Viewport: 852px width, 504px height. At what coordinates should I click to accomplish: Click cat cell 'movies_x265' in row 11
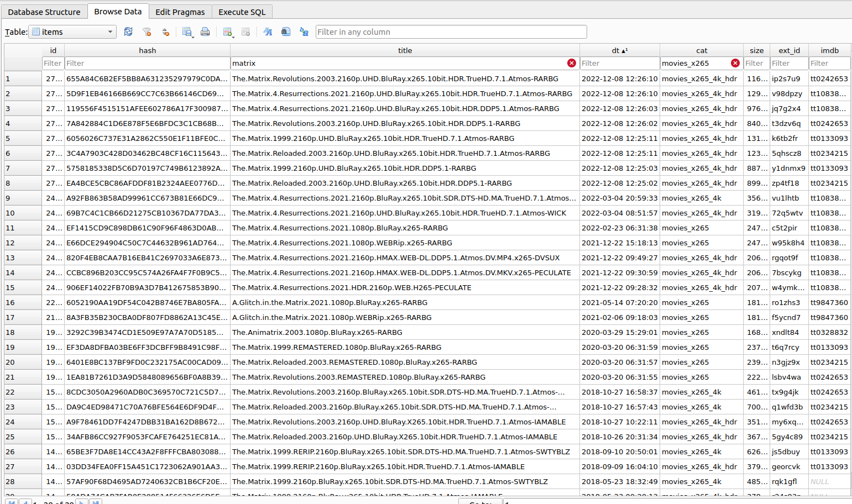coord(702,228)
